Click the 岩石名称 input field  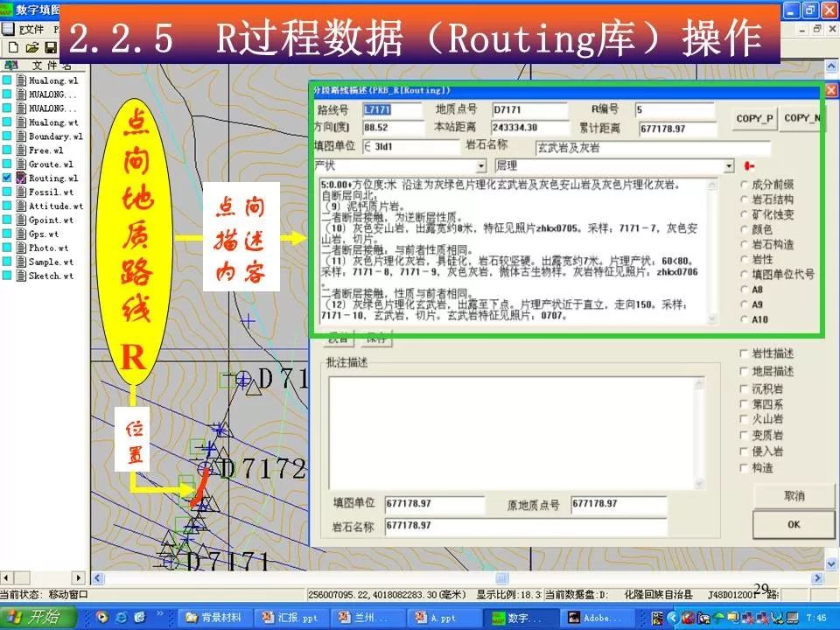click(653, 148)
